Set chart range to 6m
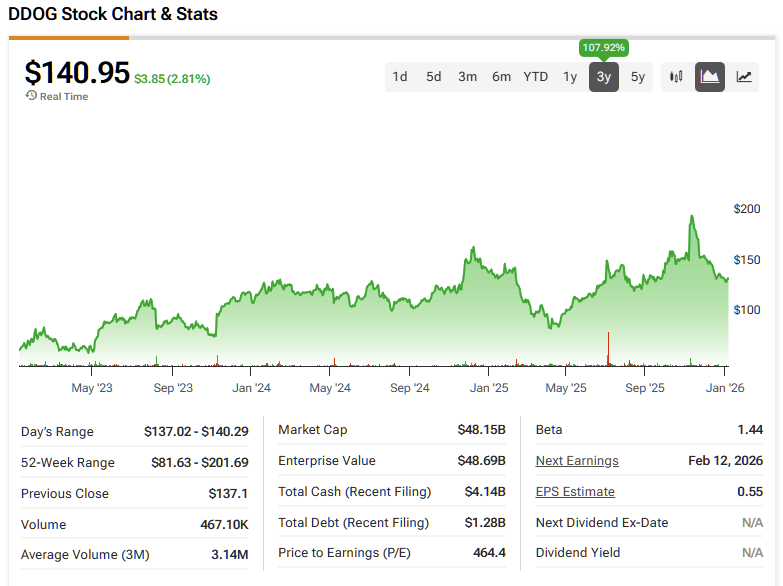Viewport: 783px width, 586px height. (x=501, y=77)
